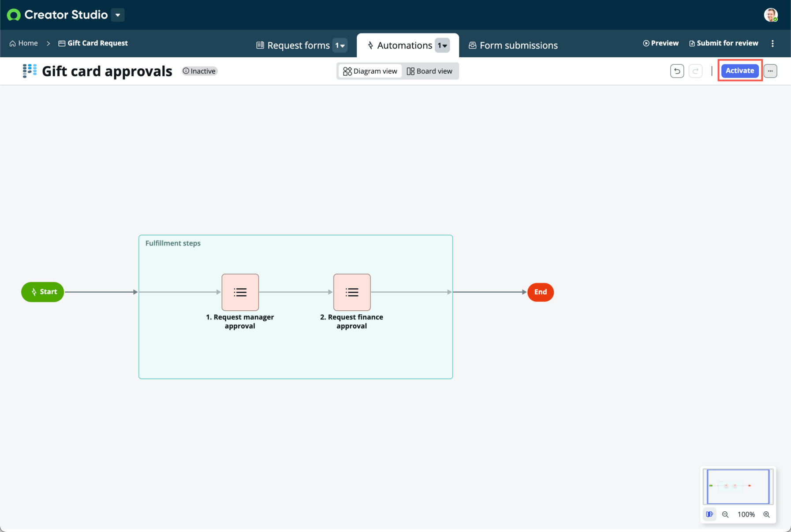Viewport: 791px width, 532px height.
Task: Open the Form submissions tab
Action: (x=513, y=45)
